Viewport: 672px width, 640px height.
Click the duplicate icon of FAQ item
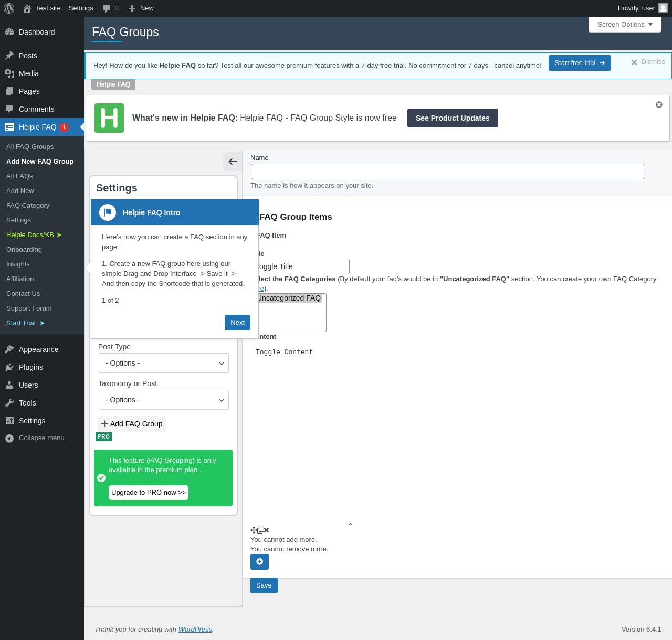(260, 530)
